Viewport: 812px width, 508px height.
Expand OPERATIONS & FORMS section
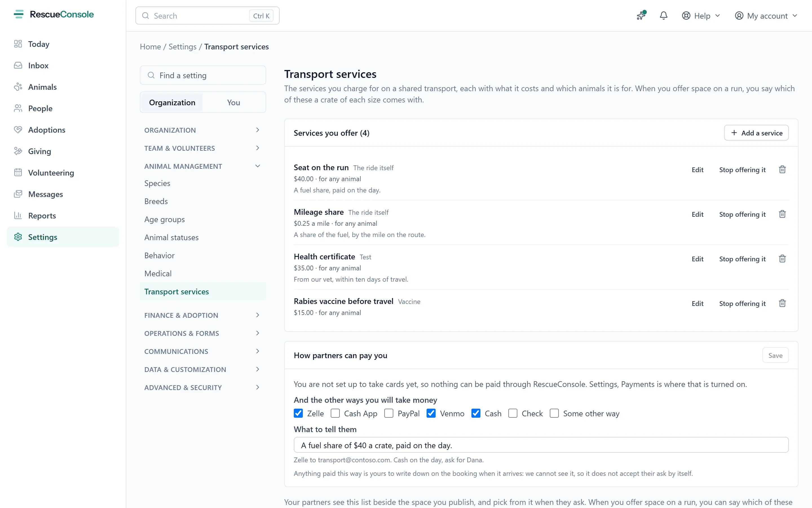click(x=203, y=333)
